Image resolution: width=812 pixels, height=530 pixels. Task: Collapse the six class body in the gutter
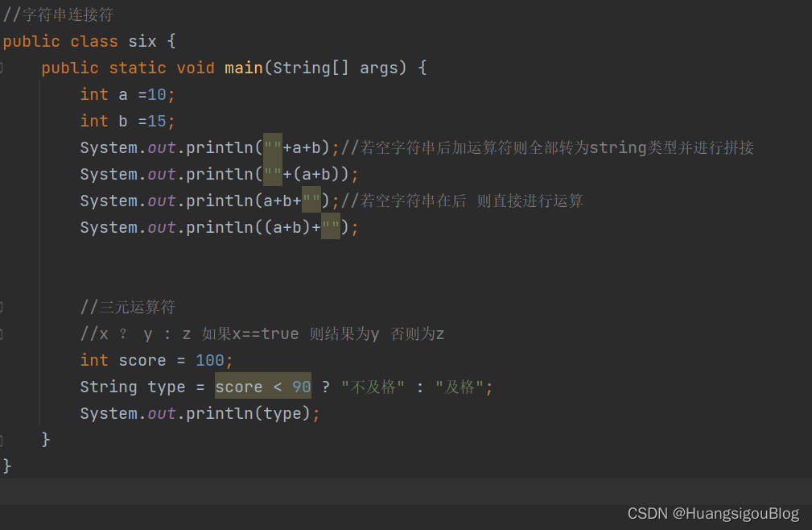click(6, 41)
